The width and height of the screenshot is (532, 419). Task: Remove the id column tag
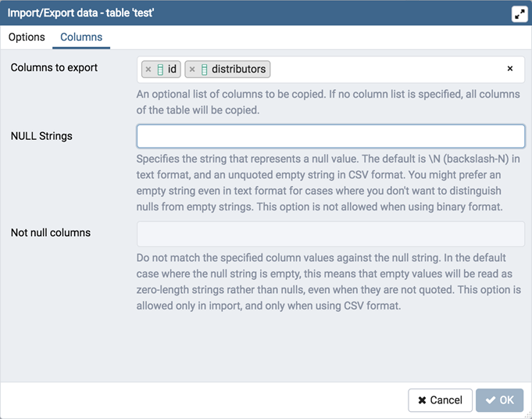point(148,70)
